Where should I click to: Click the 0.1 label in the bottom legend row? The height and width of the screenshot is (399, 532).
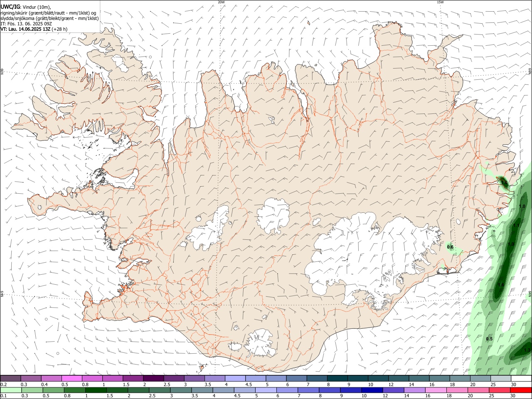click(x=3, y=396)
